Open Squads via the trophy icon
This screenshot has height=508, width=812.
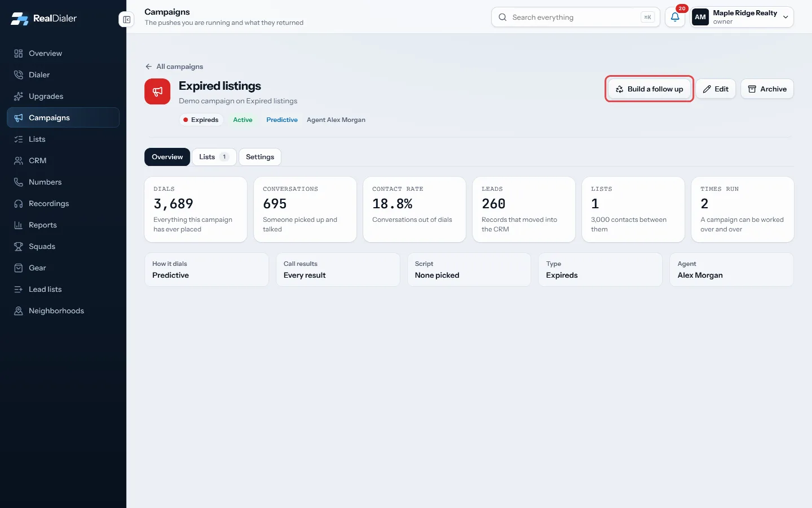(19, 246)
